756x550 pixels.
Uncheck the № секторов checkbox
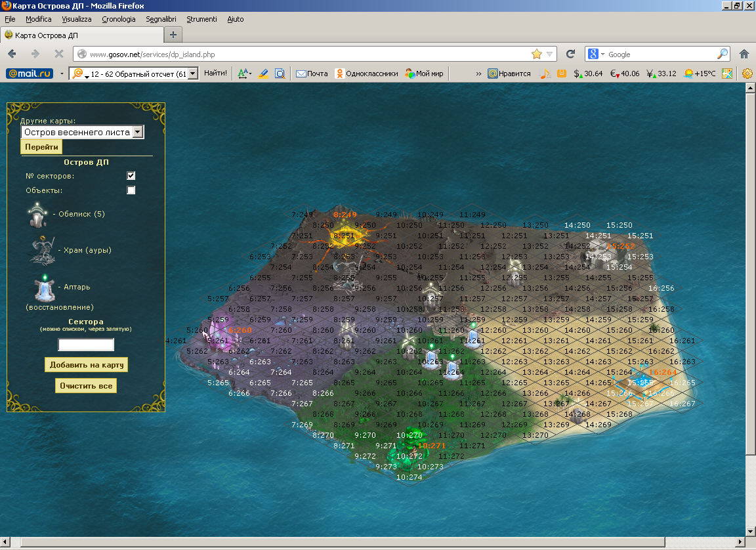131,175
